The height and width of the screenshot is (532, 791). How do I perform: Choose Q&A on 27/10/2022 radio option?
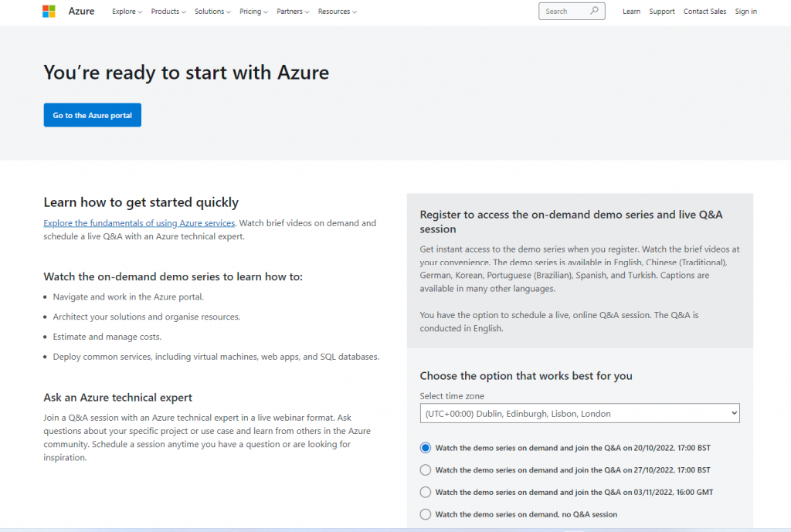tap(426, 470)
